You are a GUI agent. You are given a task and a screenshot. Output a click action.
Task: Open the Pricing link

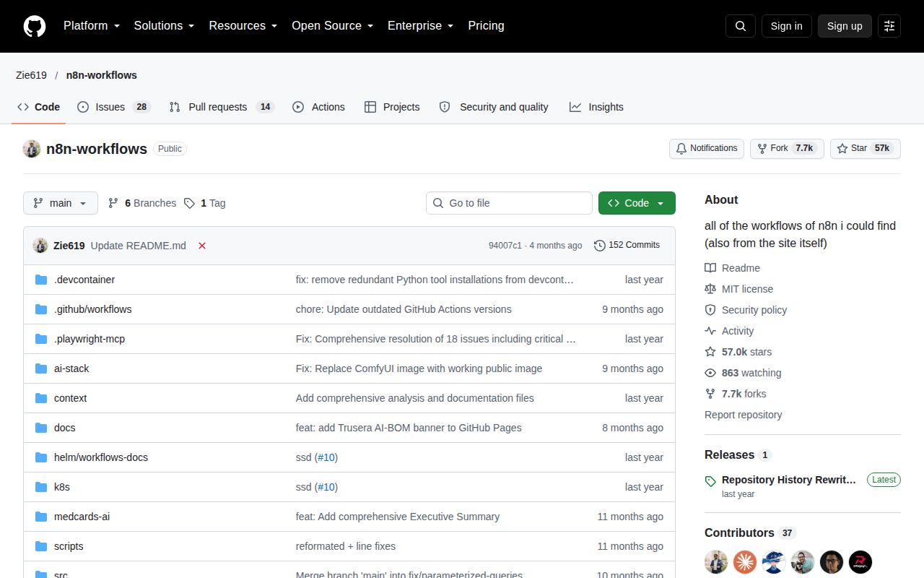tap(486, 26)
